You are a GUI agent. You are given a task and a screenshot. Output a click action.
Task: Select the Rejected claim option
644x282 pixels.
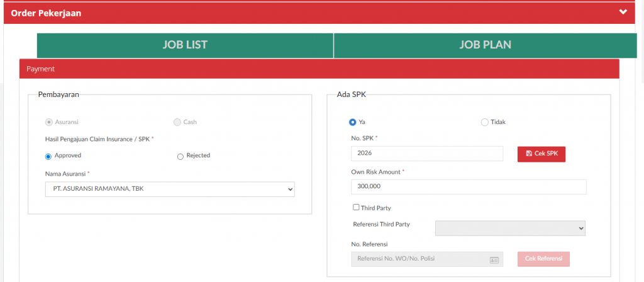(x=180, y=156)
